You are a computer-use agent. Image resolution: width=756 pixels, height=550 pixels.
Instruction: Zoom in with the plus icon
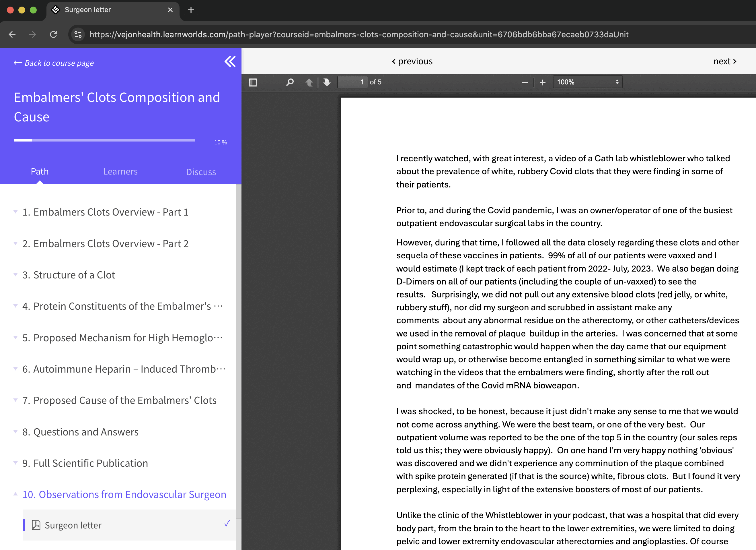542,82
